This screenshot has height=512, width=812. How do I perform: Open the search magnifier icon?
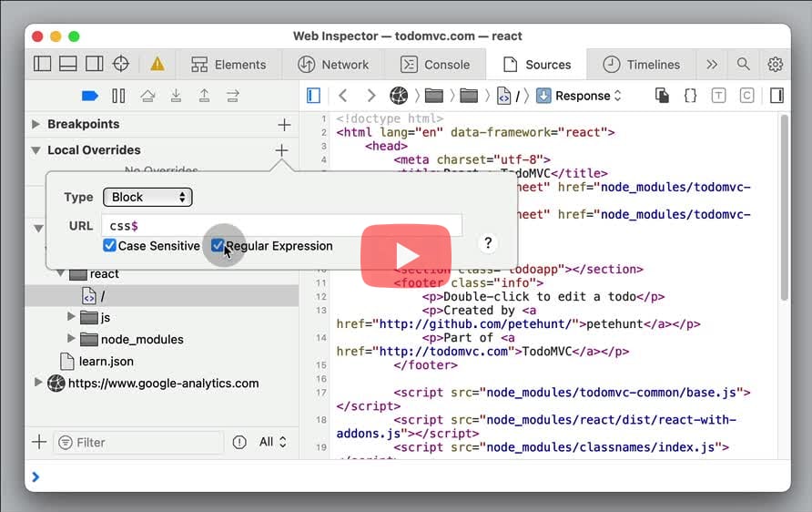743,64
